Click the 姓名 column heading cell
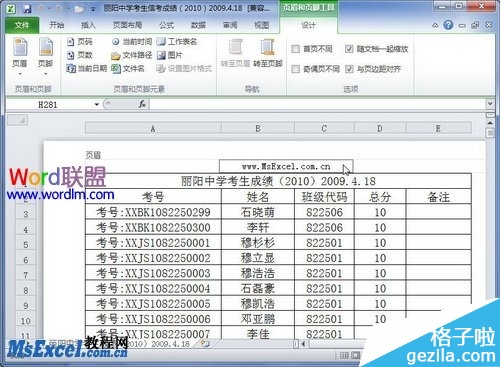The image size is (500, 367). point(258,197)
